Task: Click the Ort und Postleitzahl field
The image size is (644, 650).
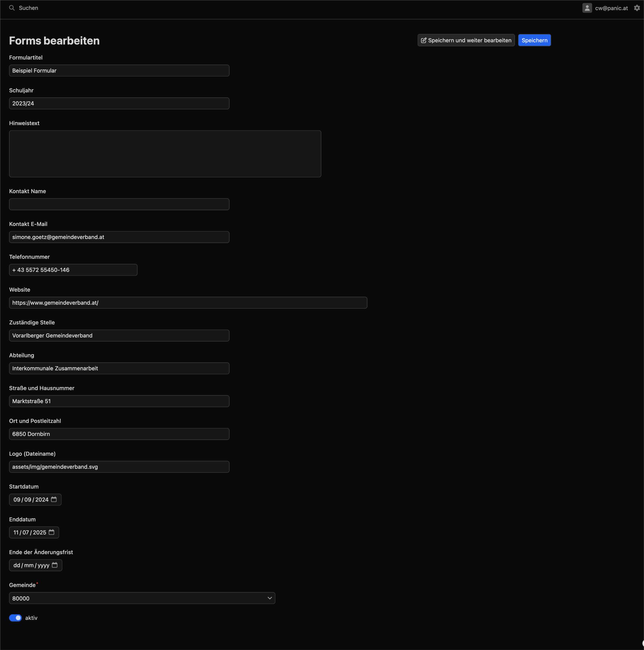Action: [119, 434]
